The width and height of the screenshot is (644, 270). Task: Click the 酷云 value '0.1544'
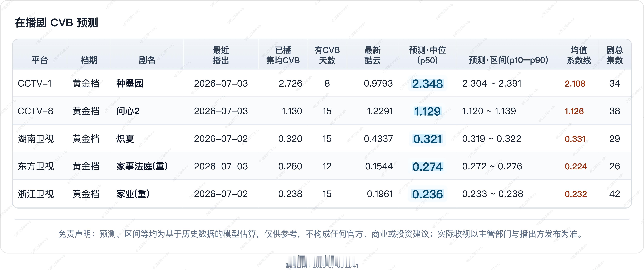(379, 166)
